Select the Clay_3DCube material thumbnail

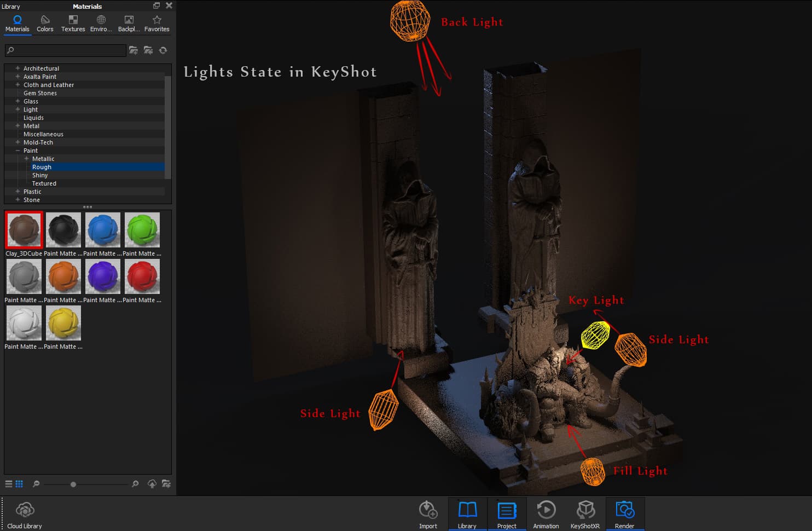tap(24, 230)
